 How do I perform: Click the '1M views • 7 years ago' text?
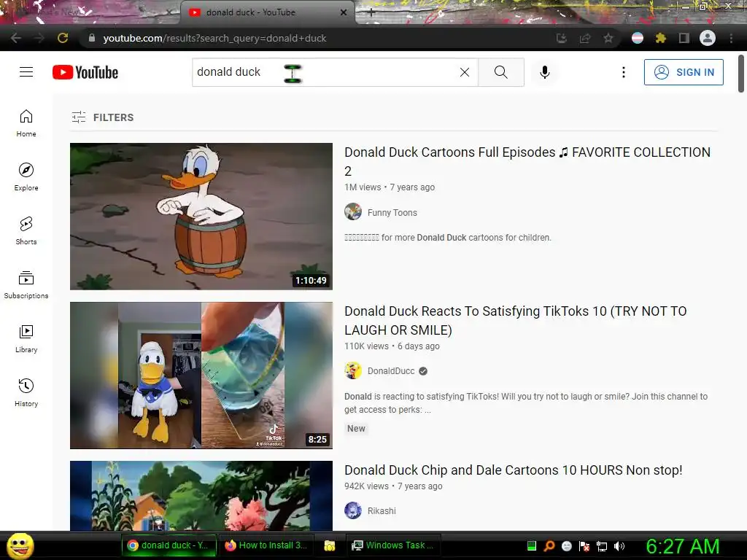(390, 187)
